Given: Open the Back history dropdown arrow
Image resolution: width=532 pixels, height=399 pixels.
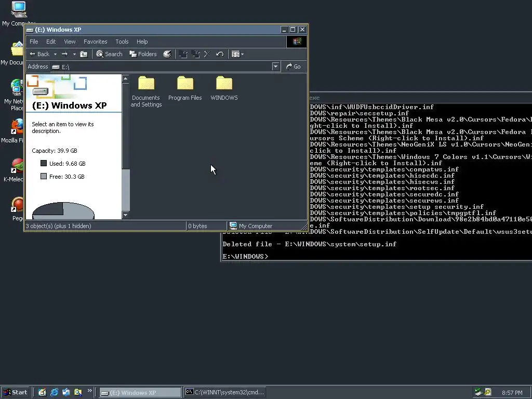Looking at the screenshot, I should tap(55, 54).
